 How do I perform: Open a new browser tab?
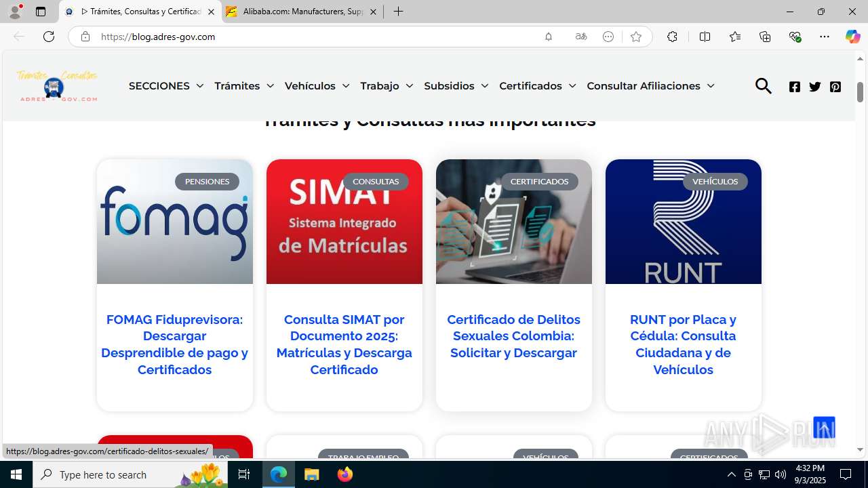(x=398, y=12)
